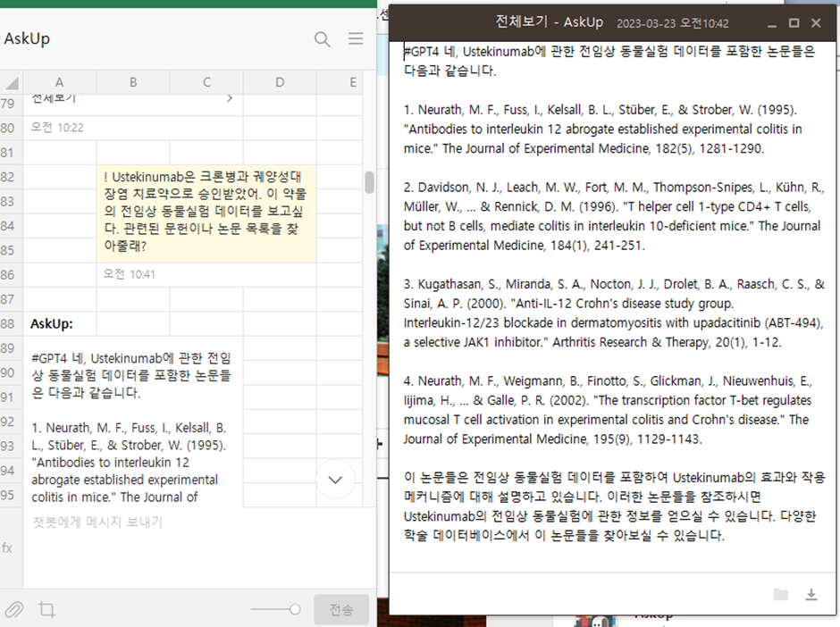Open folder icon in full view window
Screen dimensions: 840x627
(x=781, y=594)
